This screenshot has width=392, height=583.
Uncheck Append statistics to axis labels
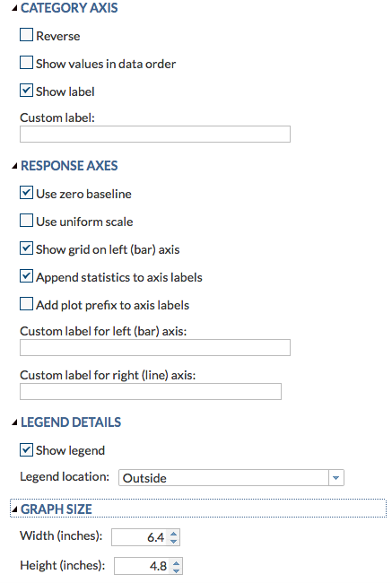[x=26, y=276]
